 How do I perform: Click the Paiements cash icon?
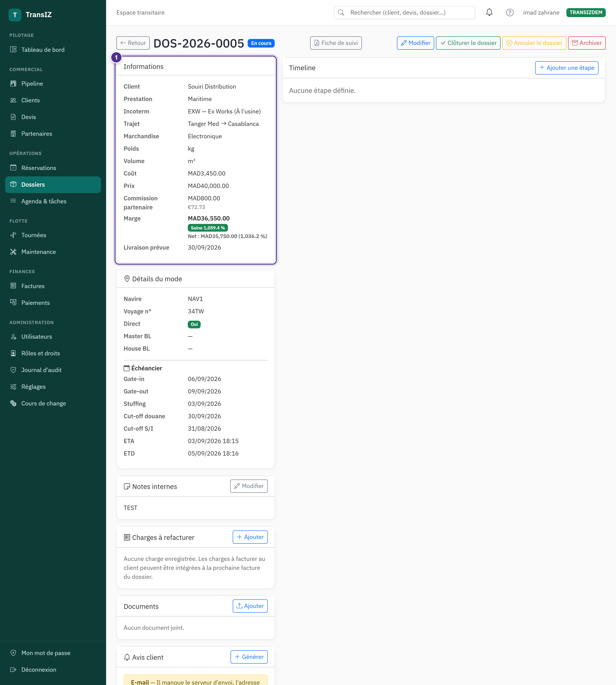point(13,302)
